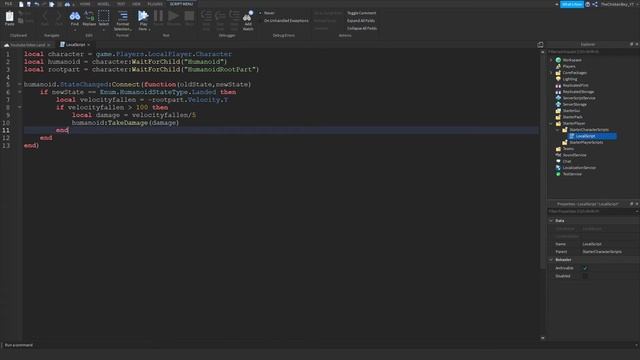This screenshot has width=640, height=360.
Task: Click the Resume playback button
Action: [x=173, y=16]
